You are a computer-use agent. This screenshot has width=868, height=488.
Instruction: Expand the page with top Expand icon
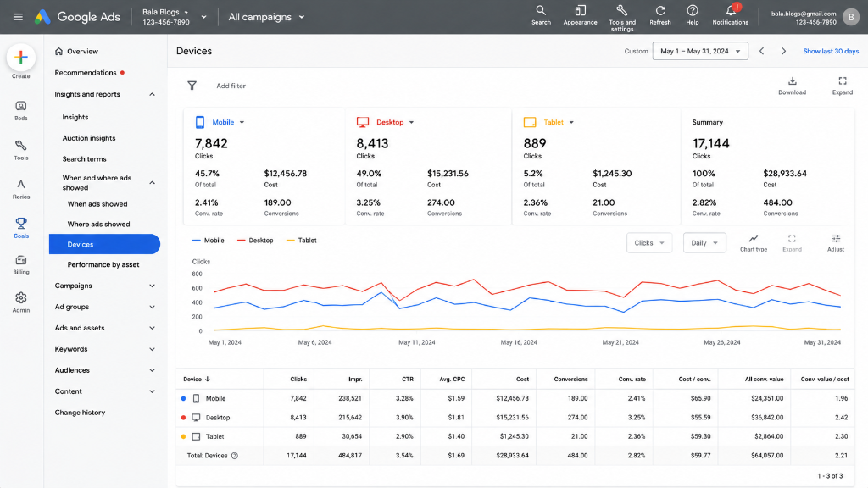pyautogui.click(x=842, y=86)
